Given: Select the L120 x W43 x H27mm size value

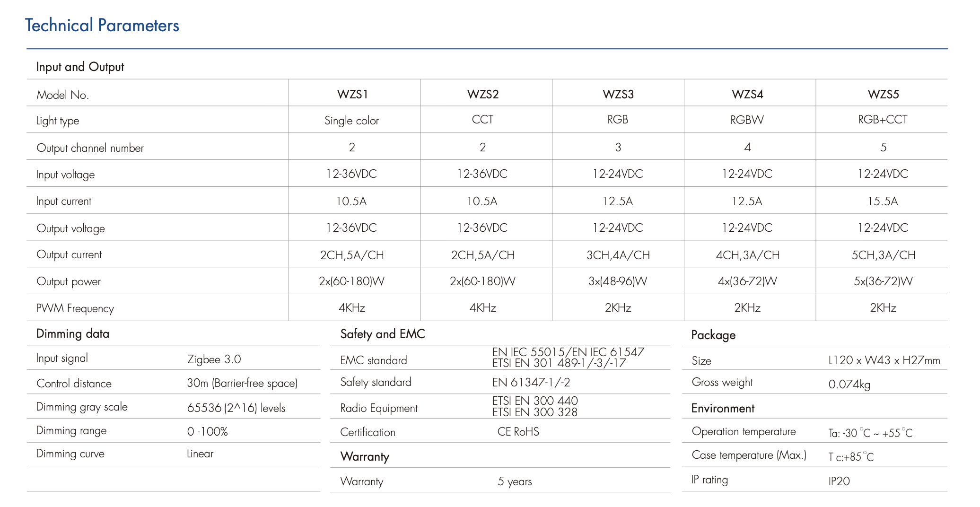Looking at the screenshot, I should tap(884, 360).
